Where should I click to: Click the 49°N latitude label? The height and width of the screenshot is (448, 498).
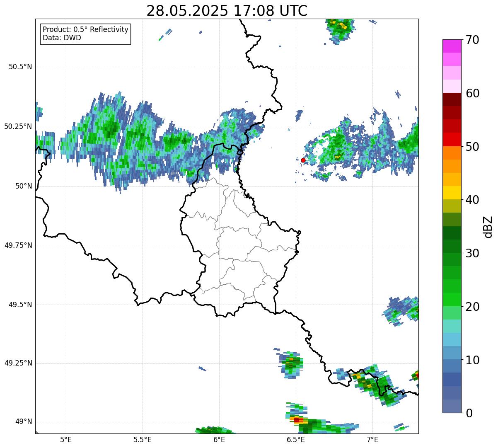[24, 421]
